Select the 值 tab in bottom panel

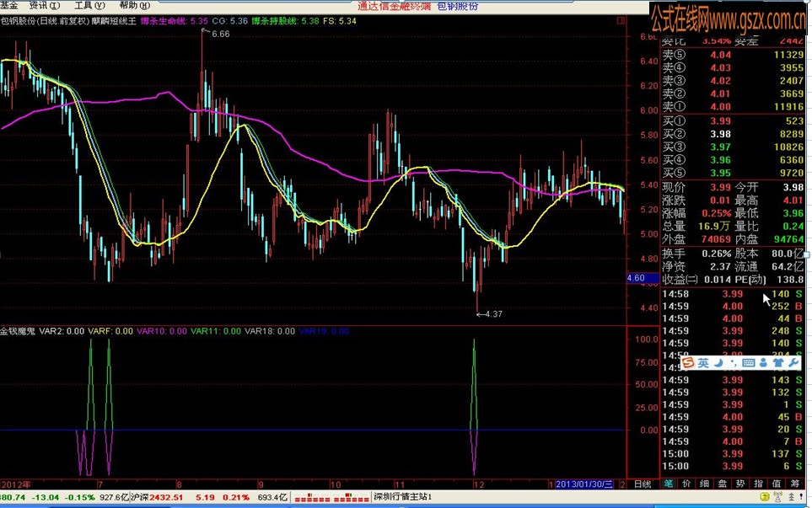coord(777,484)
